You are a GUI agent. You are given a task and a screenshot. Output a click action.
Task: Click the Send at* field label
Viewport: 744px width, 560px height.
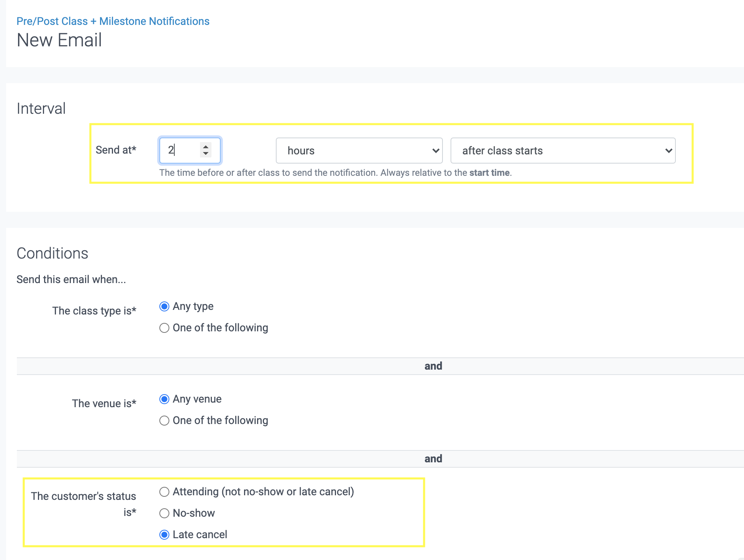pyautogui.click(x=116, y=150)
